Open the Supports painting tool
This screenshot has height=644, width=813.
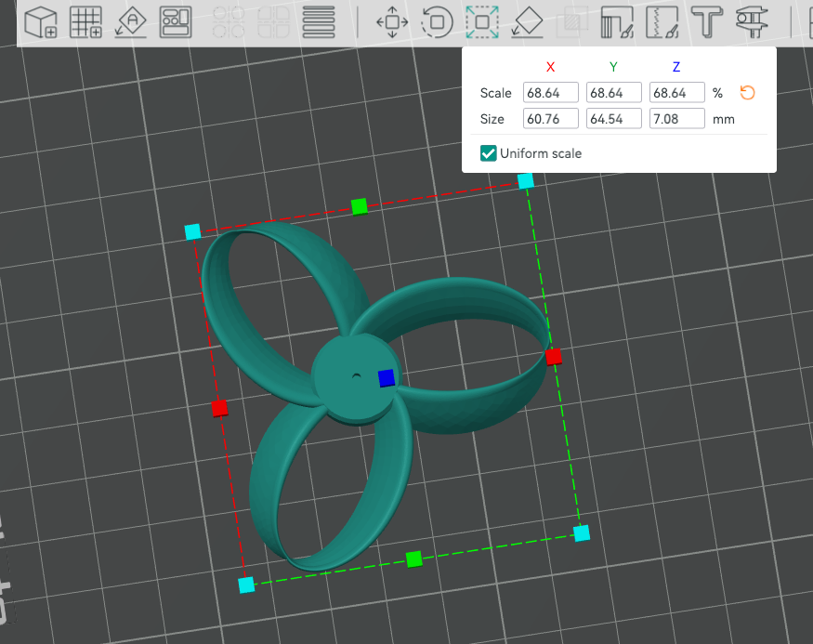pos(617,22)
